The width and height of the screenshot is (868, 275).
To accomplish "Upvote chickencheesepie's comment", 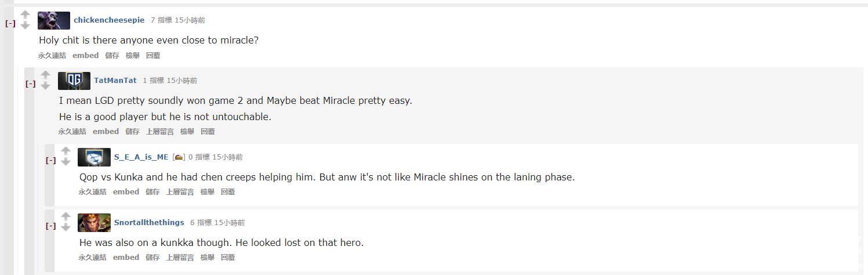I will click(25, 15).
